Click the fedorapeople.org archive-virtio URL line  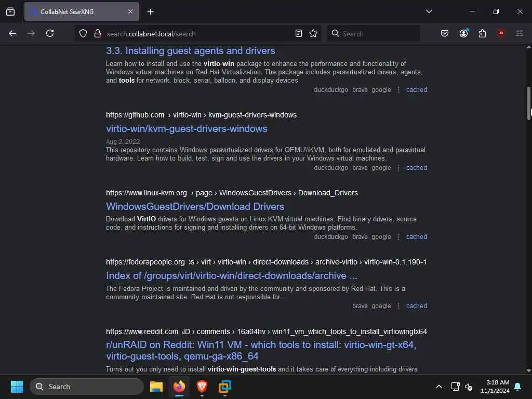pos(267,262)
